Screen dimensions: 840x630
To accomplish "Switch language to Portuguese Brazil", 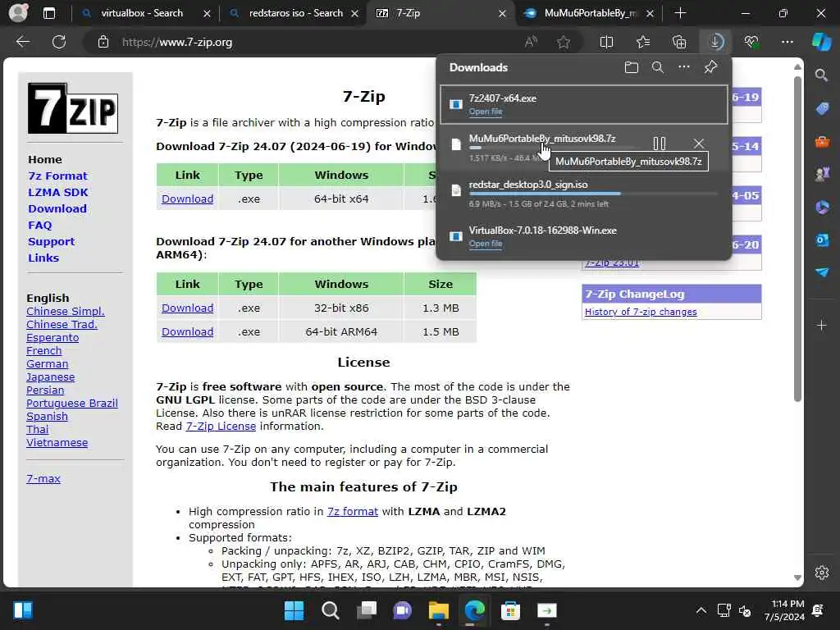I will click(x=72, y=404).
